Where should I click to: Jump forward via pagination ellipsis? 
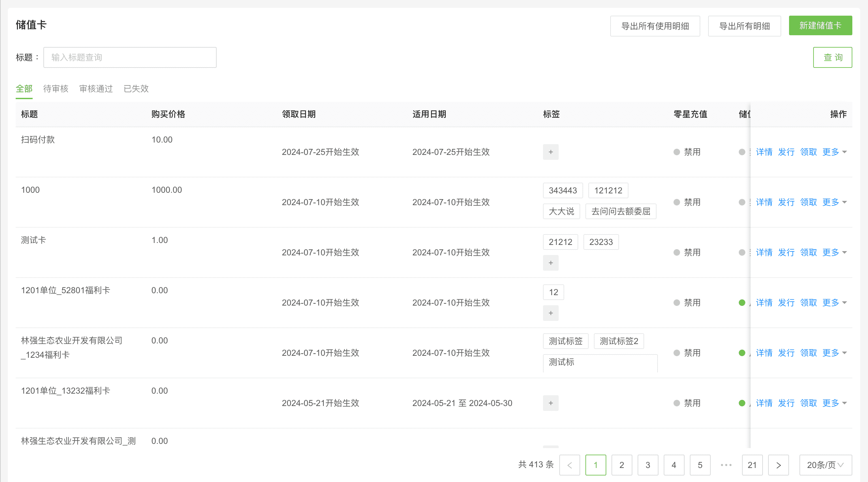click(726, 465)
